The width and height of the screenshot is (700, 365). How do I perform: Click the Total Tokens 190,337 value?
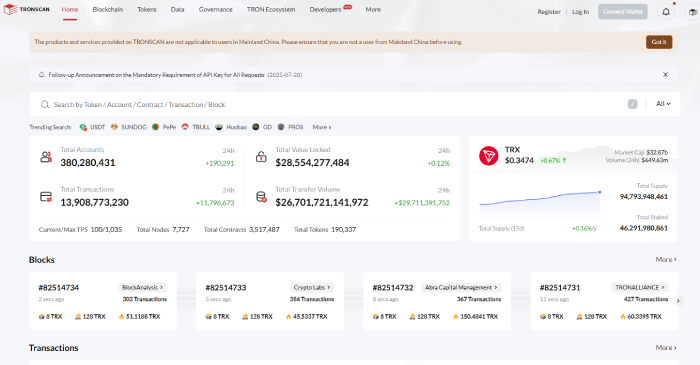(x=343, y=229)
